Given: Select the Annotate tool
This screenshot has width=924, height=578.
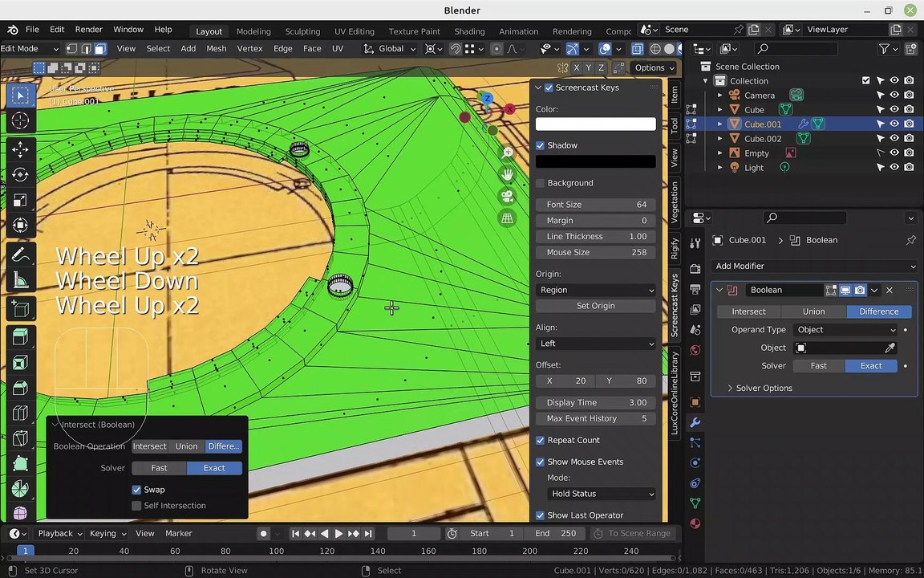Looking at the screenshot, I should pos(20,254).
